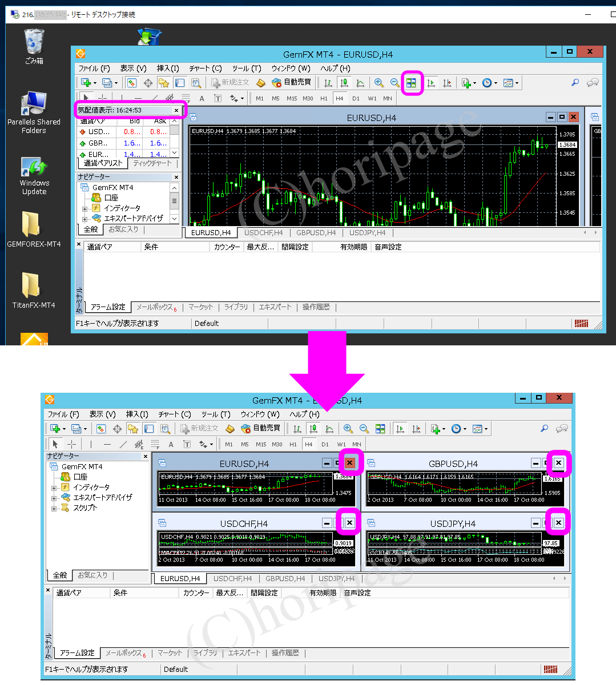Expand エキスパートアドバイザ in upper Navigator tree
The height and width of the screenshot is (685, 616).
84,219
